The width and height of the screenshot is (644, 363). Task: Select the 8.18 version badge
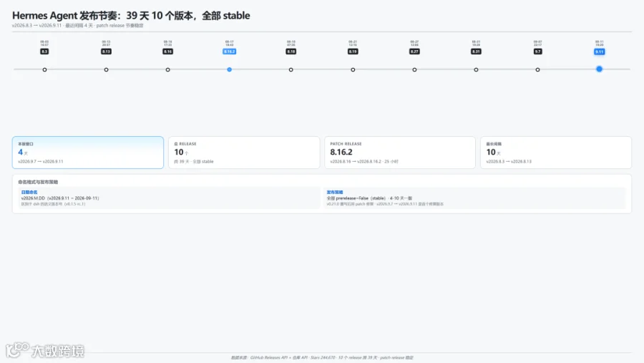pos(291,52)
